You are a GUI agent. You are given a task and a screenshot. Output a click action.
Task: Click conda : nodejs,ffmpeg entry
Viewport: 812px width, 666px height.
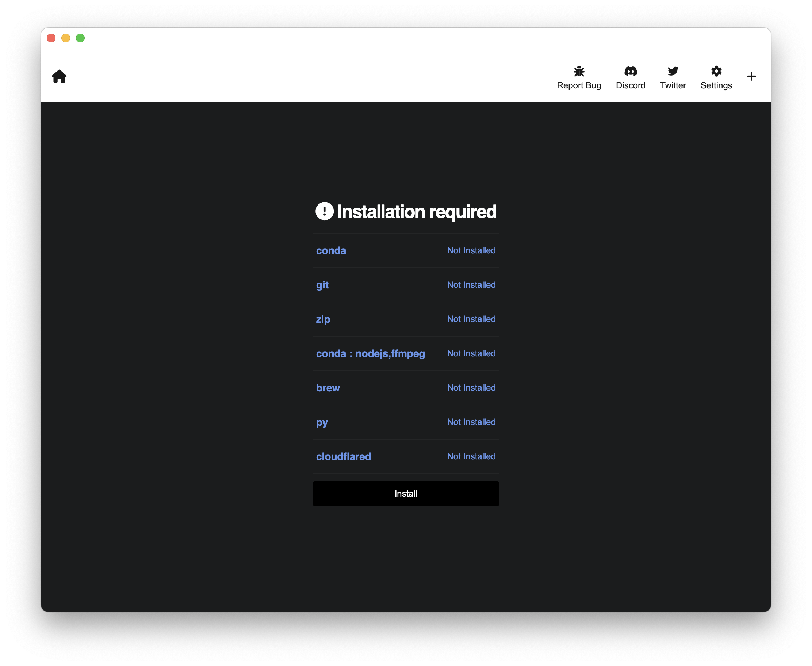(x=370, y=354)
